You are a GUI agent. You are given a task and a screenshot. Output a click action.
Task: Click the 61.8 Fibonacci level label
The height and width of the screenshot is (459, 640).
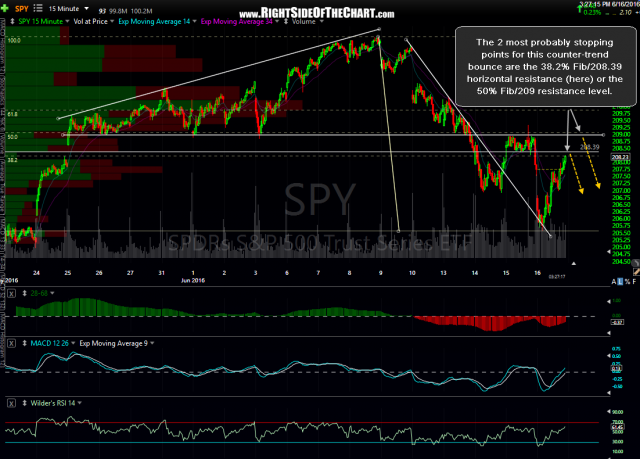[x=12, y=115]
